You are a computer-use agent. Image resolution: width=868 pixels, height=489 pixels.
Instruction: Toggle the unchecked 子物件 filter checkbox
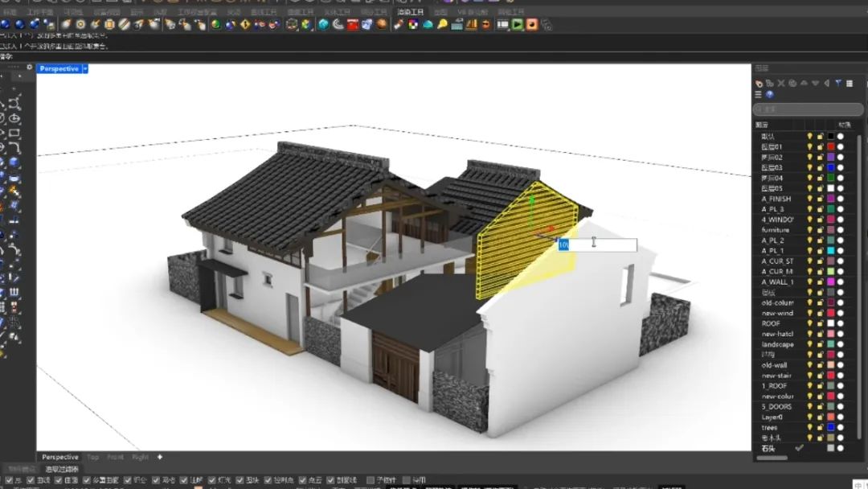371,480
